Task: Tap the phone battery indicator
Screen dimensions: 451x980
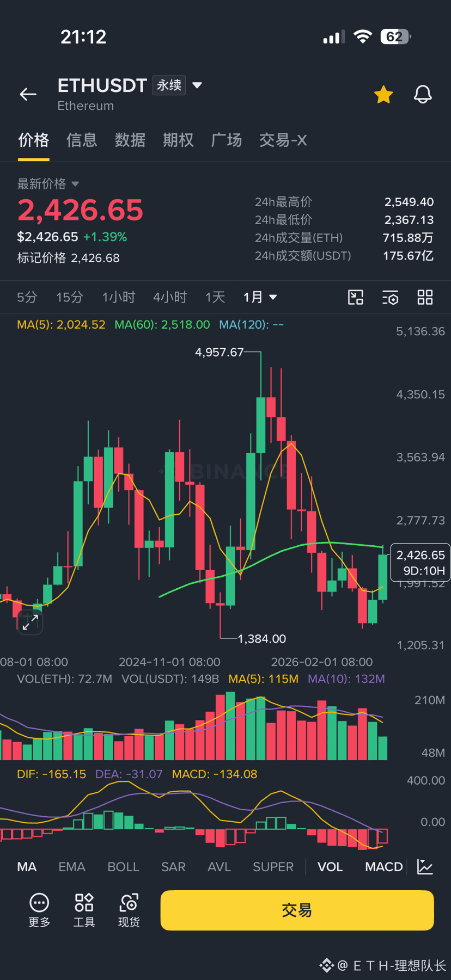Action: 395,36
